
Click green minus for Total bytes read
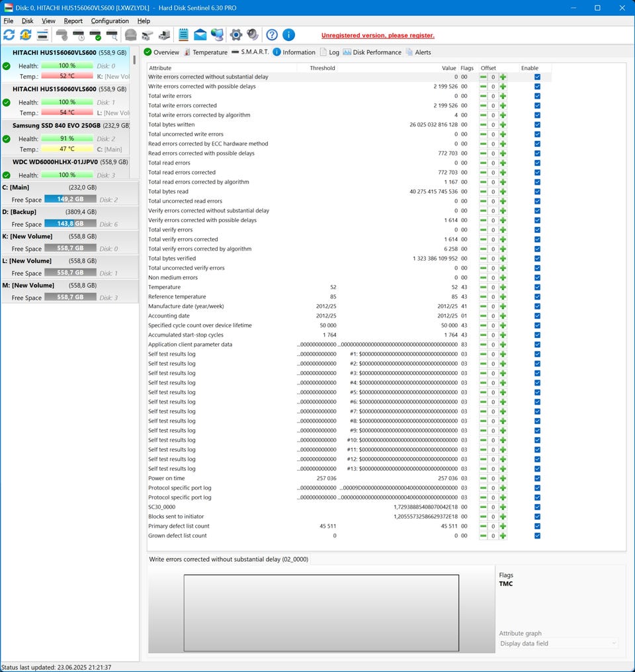(x=484, y=192)
